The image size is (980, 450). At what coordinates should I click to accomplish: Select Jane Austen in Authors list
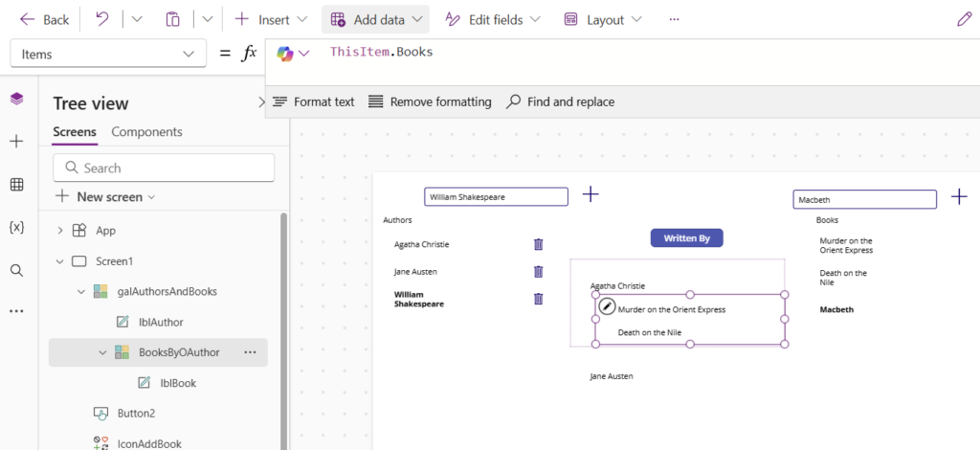coord(415,272)
